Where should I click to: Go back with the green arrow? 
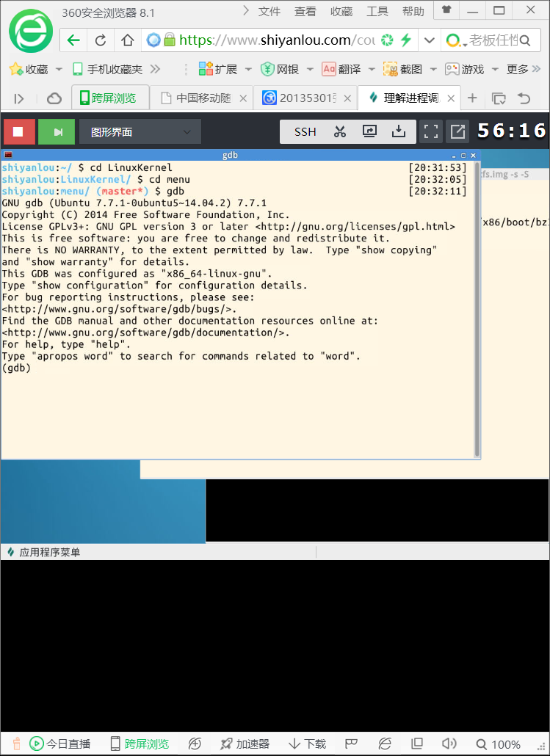[73, 40]
